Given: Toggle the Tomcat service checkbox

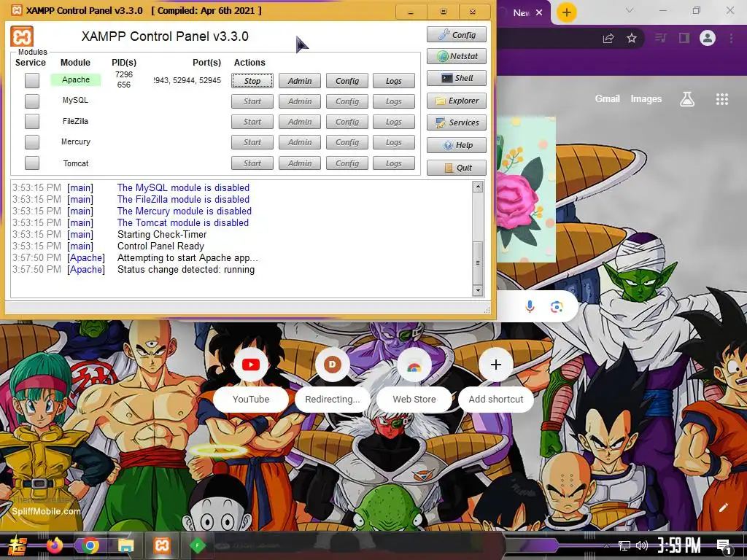Looking at the screenshot, I should click(32, 163).
